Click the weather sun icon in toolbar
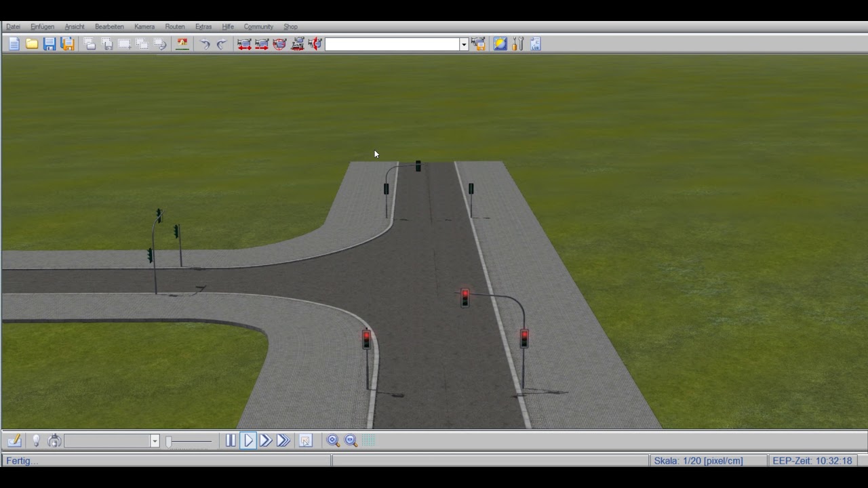868x488 pixels. [500, 44]
